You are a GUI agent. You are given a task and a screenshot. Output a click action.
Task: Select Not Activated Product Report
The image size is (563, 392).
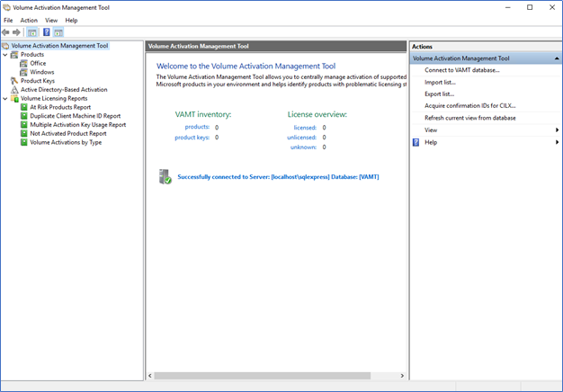click(x=68, y=134)
